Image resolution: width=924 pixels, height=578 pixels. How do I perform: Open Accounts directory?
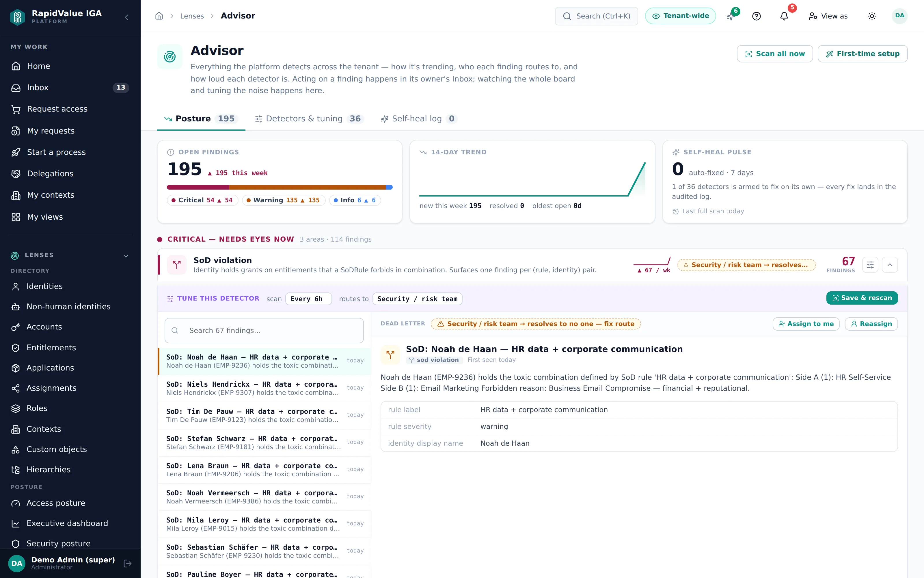[70, 327]
